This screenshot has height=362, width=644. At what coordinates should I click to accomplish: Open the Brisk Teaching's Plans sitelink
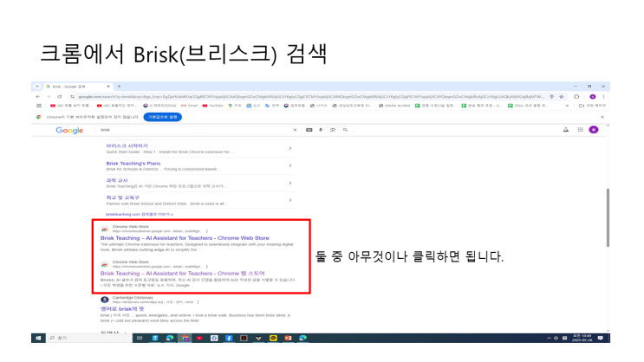point(133,164)
